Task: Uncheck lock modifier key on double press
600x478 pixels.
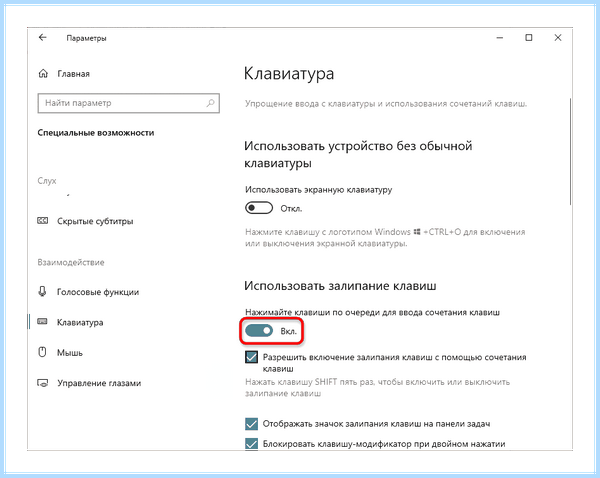Action: click(x=251, y=444)
